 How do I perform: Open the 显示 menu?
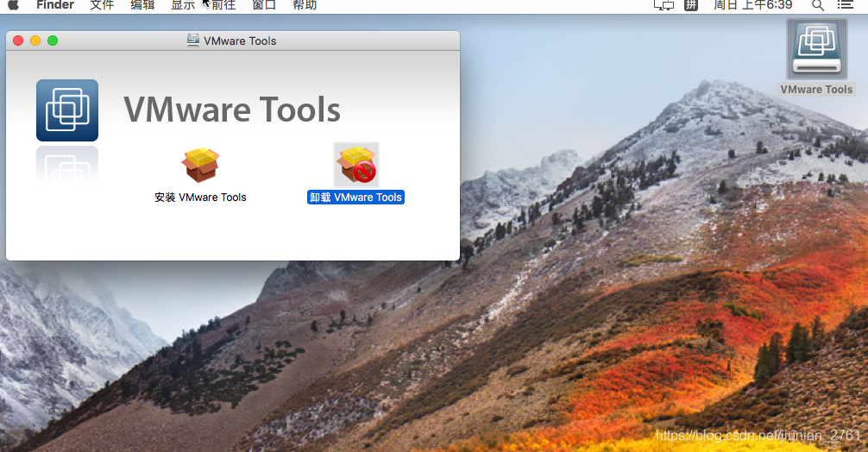pos(183,5)
